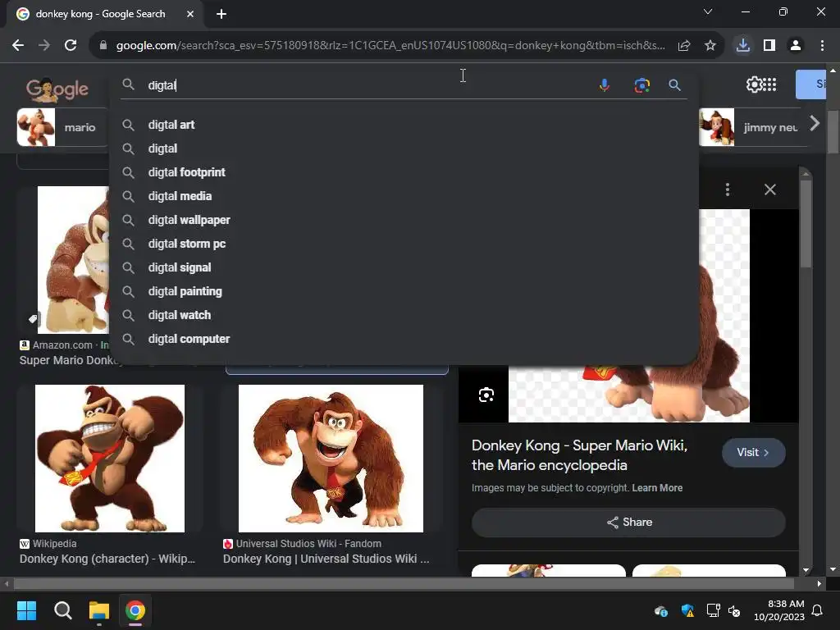840x630 pixels.
Task: Click the Google logo
Action: coord(57,89)
